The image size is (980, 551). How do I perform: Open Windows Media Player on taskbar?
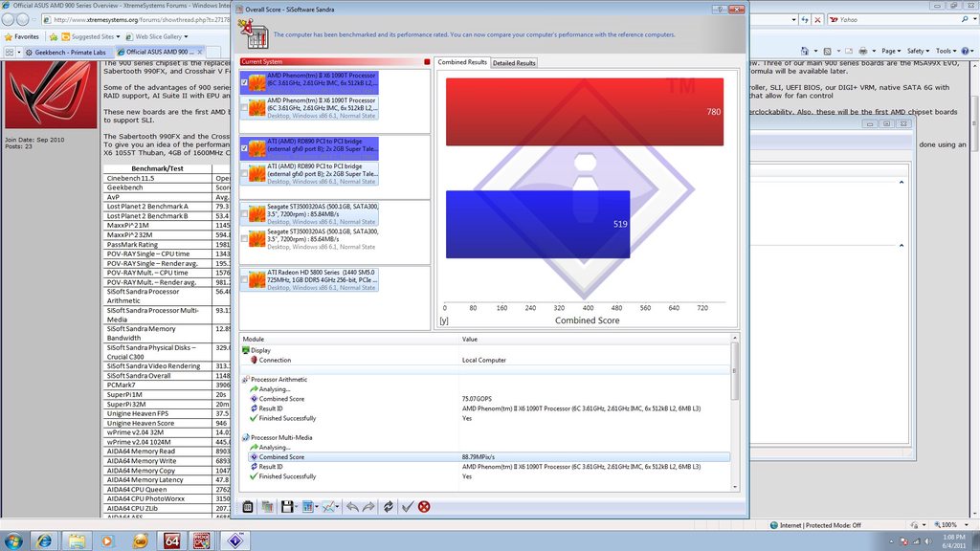click(x=107, y=540)
